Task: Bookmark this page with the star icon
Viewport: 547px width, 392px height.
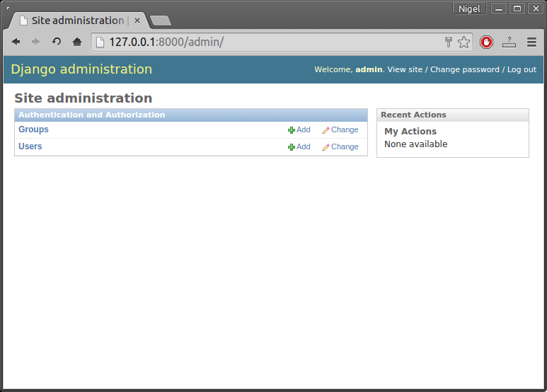Action: tap(464, 42)
